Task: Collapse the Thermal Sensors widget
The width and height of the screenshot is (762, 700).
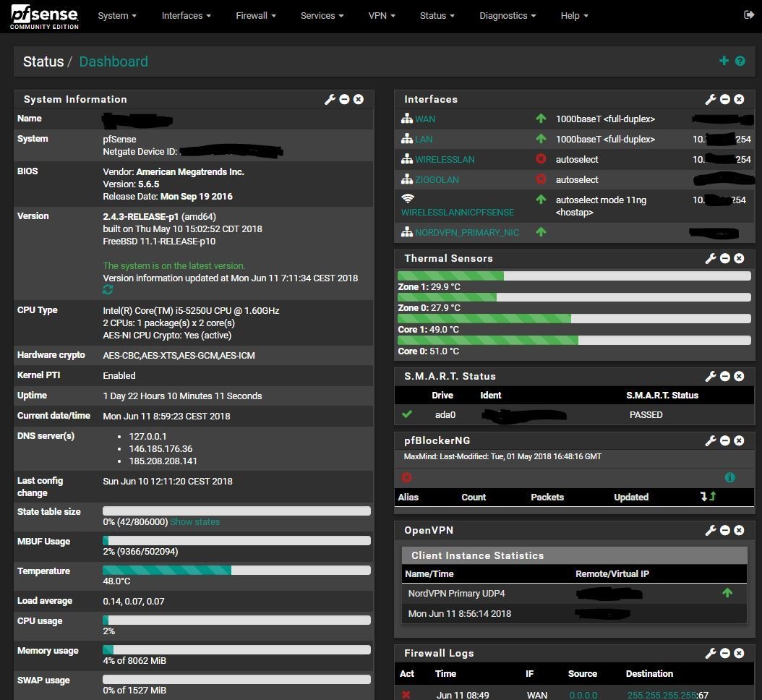Action: pos(724,258)
